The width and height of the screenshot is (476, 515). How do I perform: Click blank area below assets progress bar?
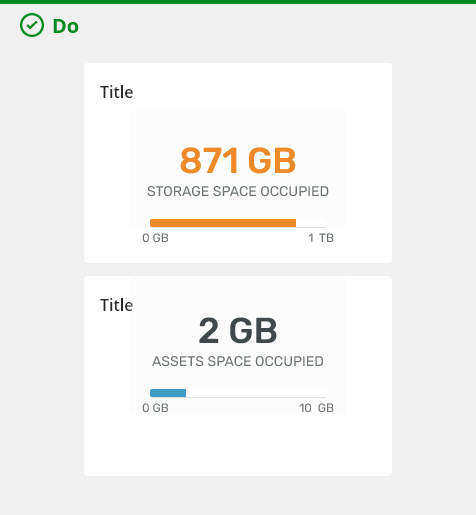pyautogui.click(x=238, y=445)
